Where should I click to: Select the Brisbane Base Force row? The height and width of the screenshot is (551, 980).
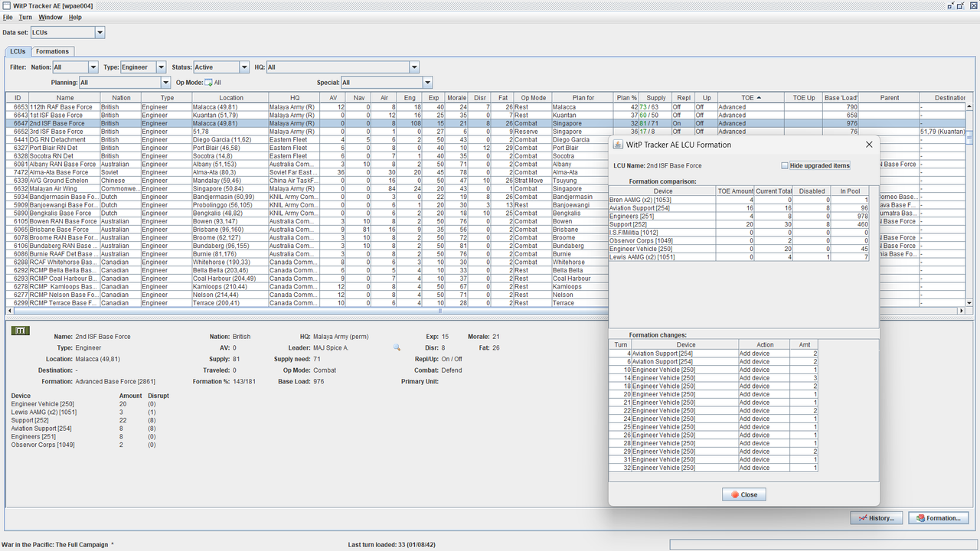(307, 229)
